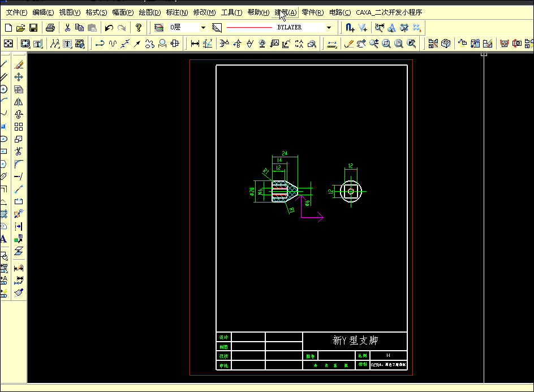Undo the last action
Screen dimensions: 534x392
click(109, 28)
